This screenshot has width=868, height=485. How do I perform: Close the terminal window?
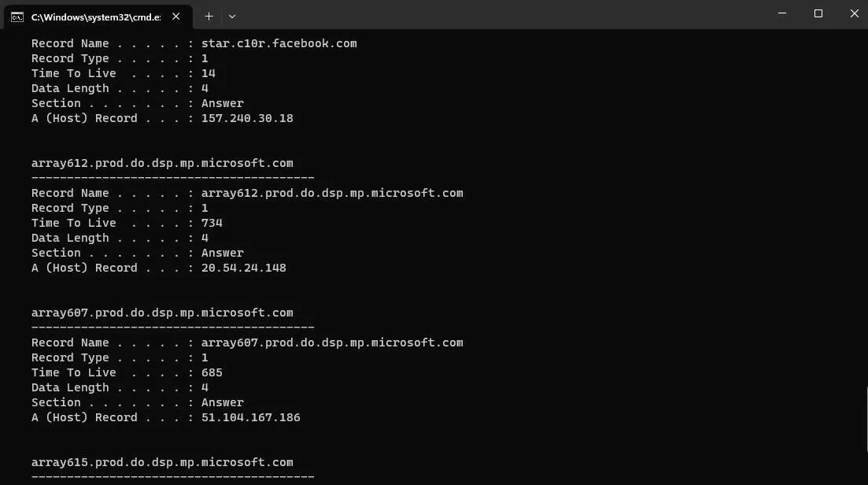854,14
